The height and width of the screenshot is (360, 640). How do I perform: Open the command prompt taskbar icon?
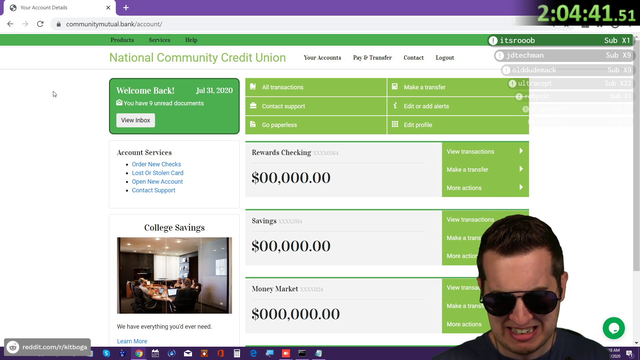pos(302,353)
